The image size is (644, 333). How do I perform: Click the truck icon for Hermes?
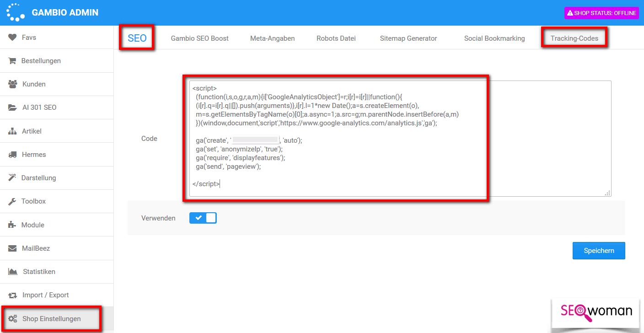[13, 155]
